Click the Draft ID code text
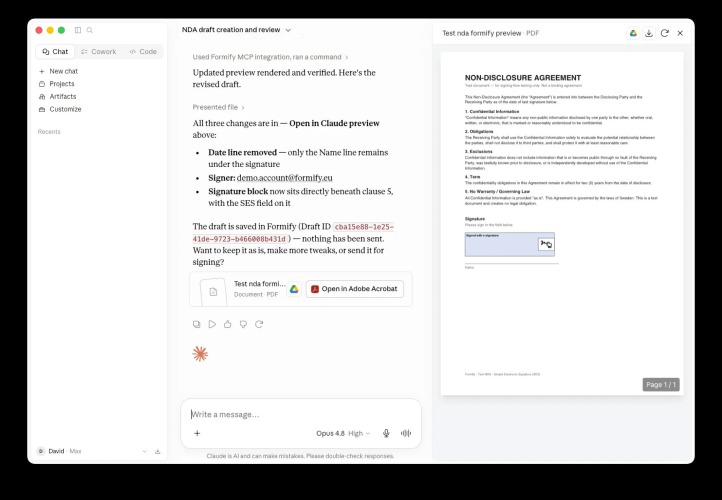This screenshot has width=722, height=500. (293, 233)
